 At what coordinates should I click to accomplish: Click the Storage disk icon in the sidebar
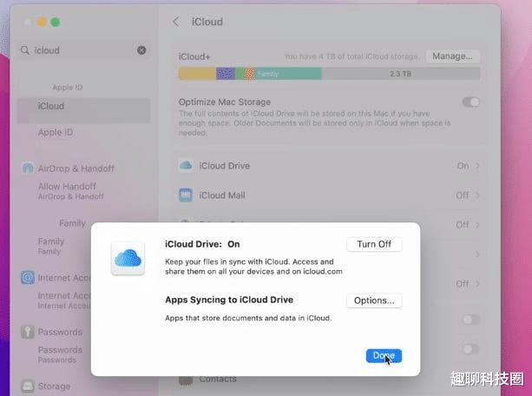(x=28, y=386)
